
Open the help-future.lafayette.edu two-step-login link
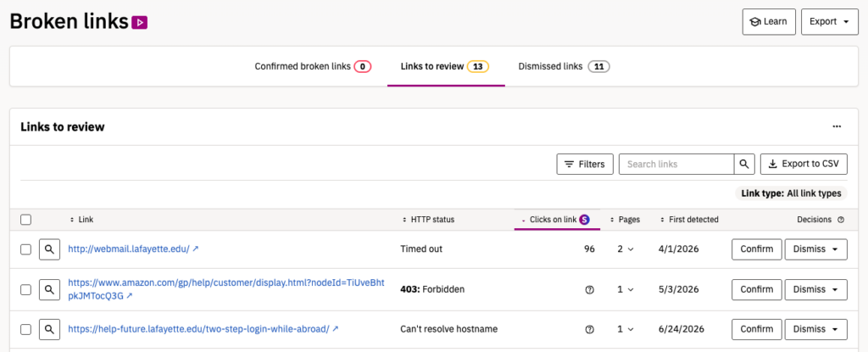coord(203,329)
